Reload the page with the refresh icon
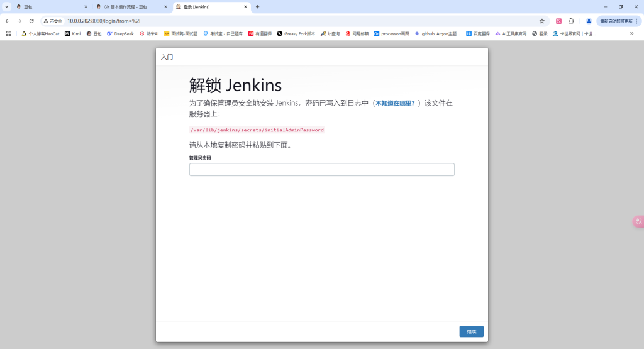644x349 pixels. coord(31,21)
